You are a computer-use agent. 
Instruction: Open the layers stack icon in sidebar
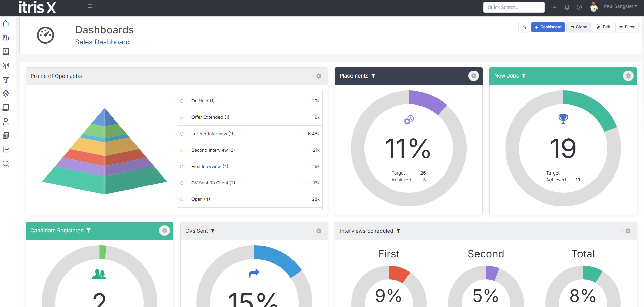6,94
